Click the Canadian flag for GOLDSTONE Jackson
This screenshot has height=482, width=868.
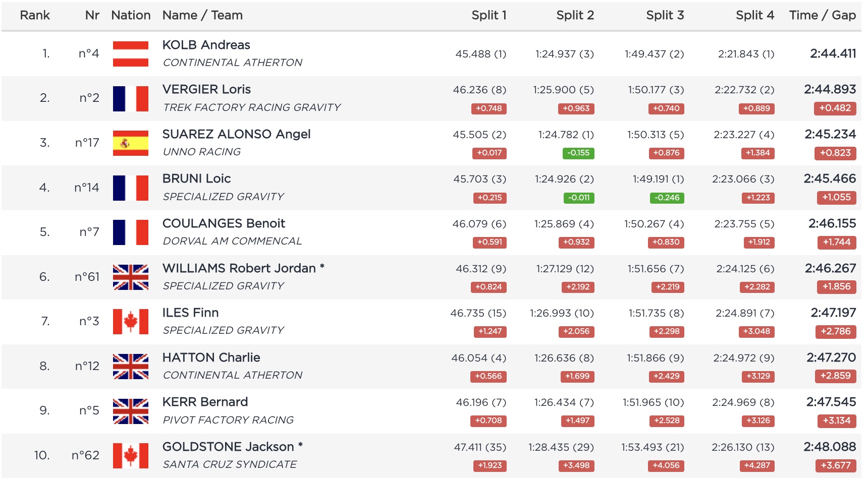coord(130,455)
